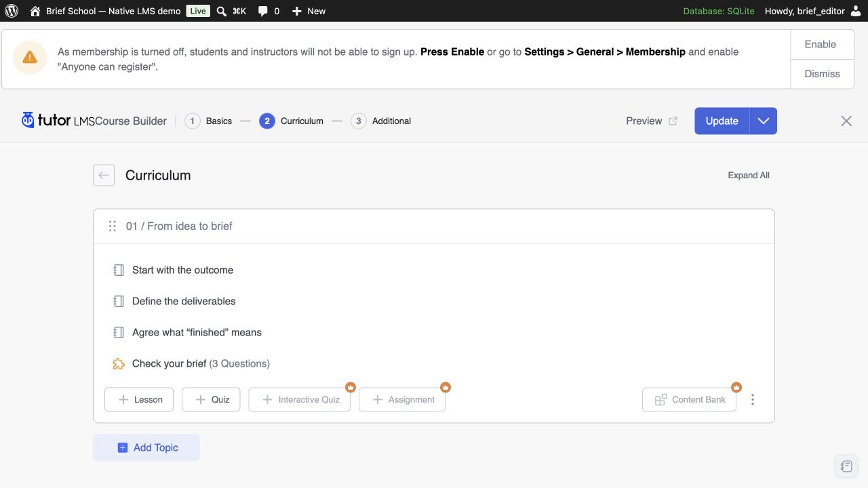Click the Update button
Screen dimensions: 868x488
(x=722, y=121)
